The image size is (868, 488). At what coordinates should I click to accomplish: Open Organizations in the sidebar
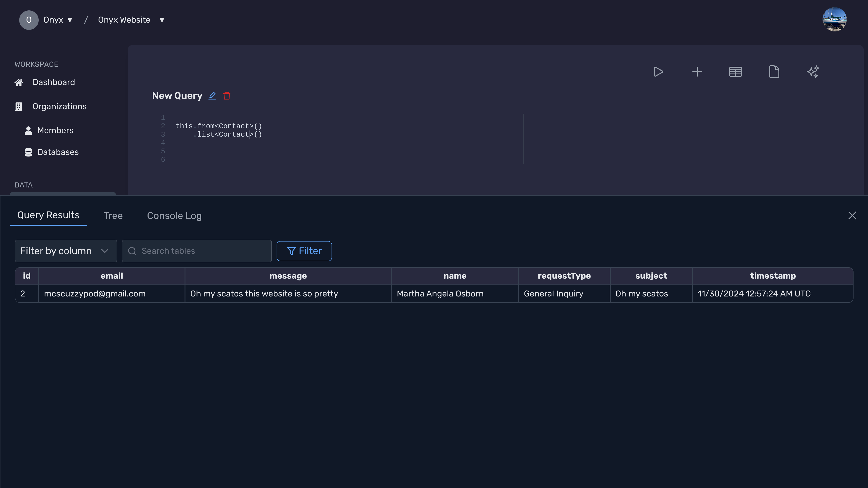[60, 107]
